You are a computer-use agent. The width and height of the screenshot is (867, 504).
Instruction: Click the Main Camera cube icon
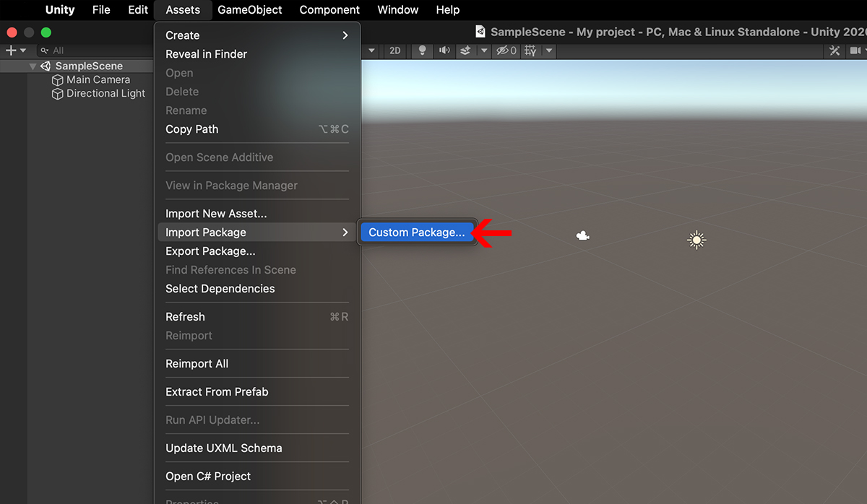(x=58, y=80)
